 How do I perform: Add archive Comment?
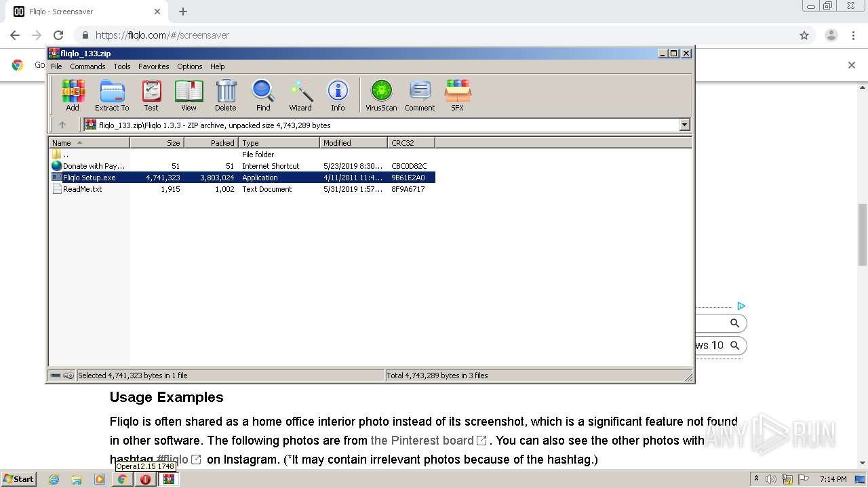click(420, 95)
